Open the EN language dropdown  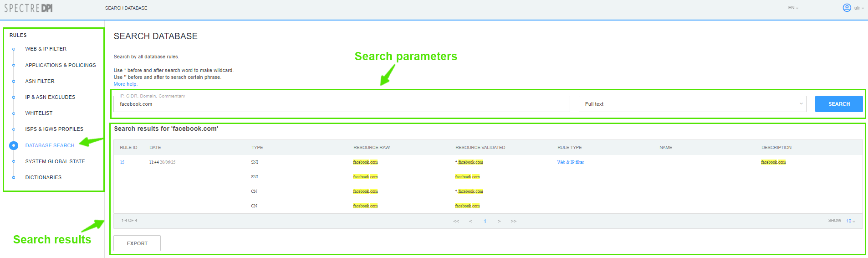[793, 8]
